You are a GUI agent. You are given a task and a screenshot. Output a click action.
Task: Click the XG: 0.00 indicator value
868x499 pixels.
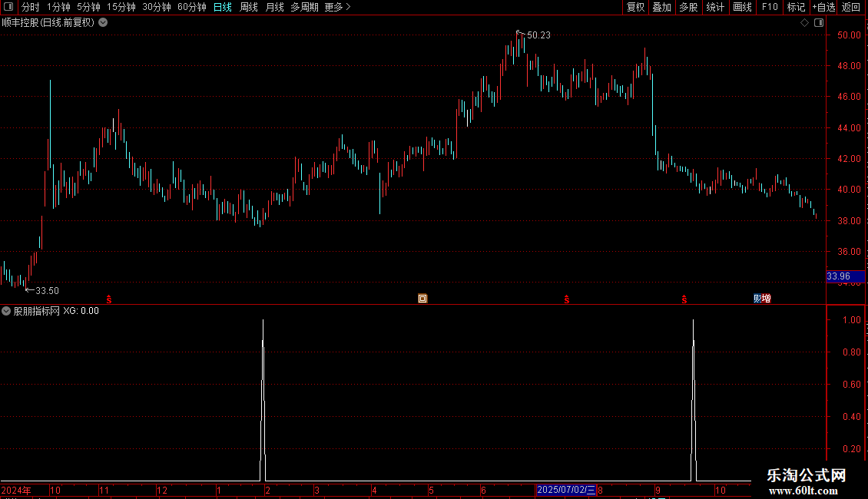(81, 311)
